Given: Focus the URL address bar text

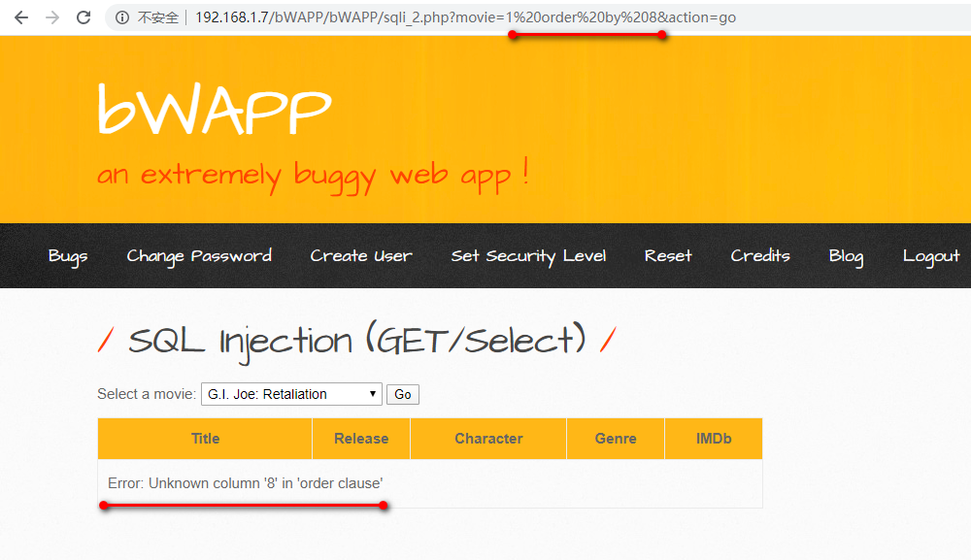Looking at the screenshot, I should tap(465, 17).
